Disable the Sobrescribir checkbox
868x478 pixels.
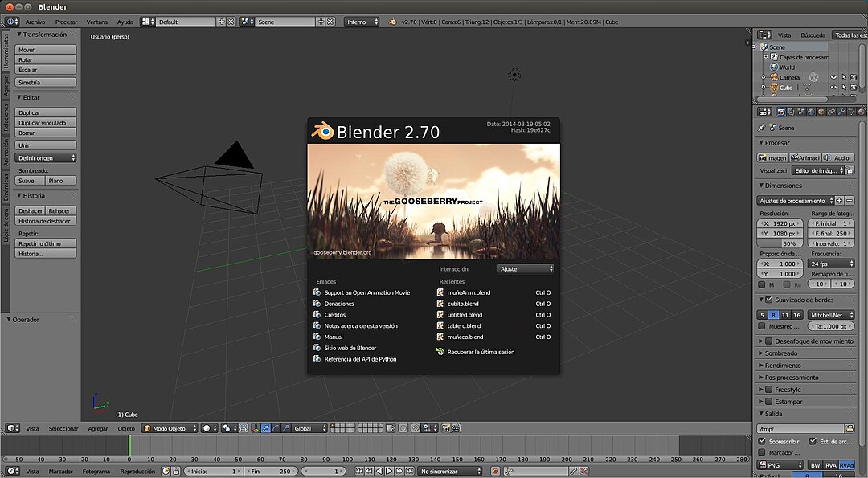click(x=763, y=441)
